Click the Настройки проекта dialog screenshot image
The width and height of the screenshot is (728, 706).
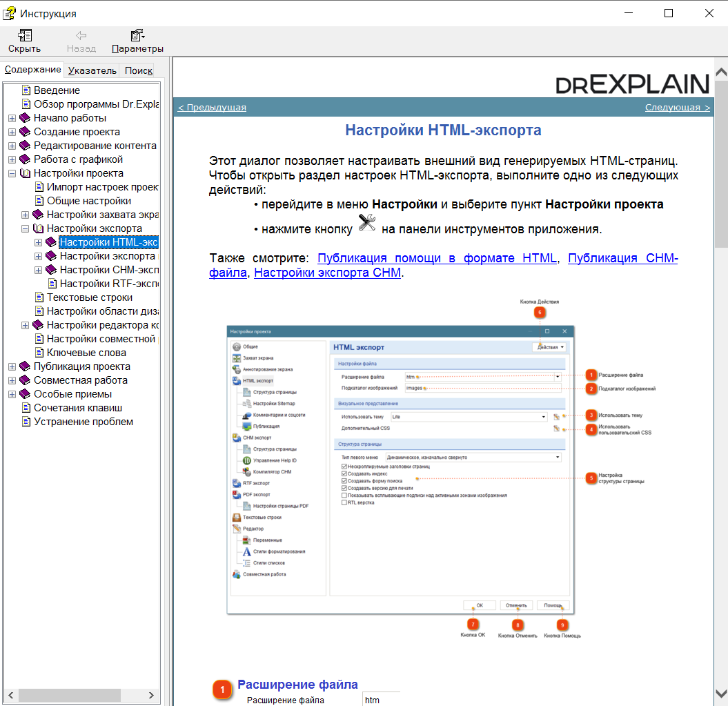click(400, 469)
